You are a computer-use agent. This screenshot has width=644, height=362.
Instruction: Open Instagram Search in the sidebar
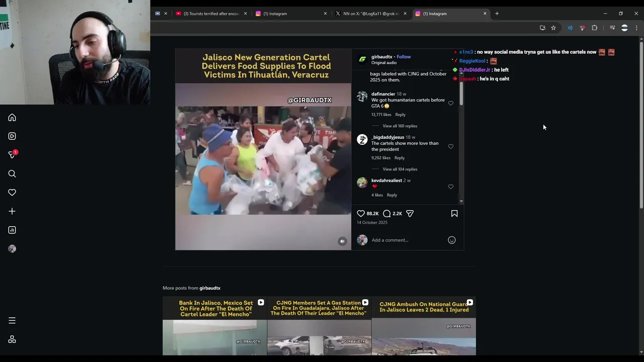(x=12, y=174)
